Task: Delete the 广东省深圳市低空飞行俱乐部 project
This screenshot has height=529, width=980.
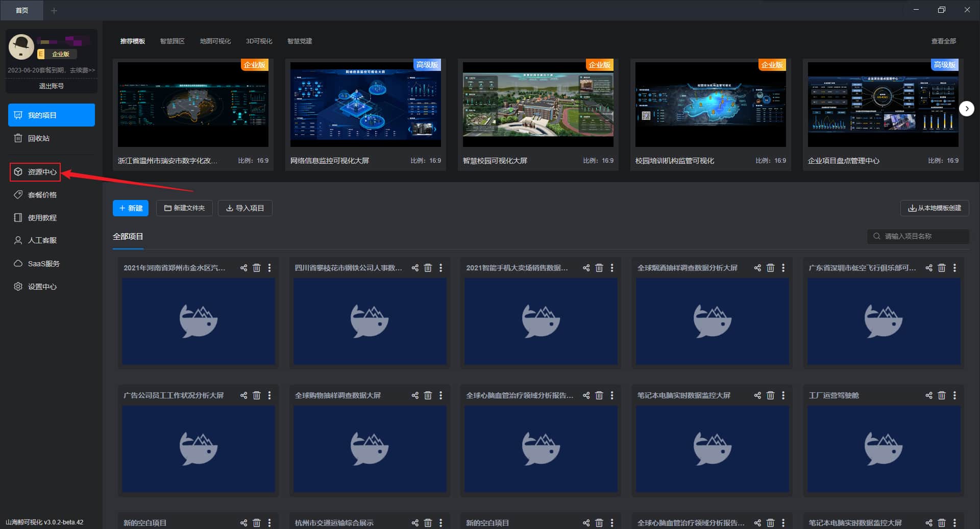Action: [942, 268]
